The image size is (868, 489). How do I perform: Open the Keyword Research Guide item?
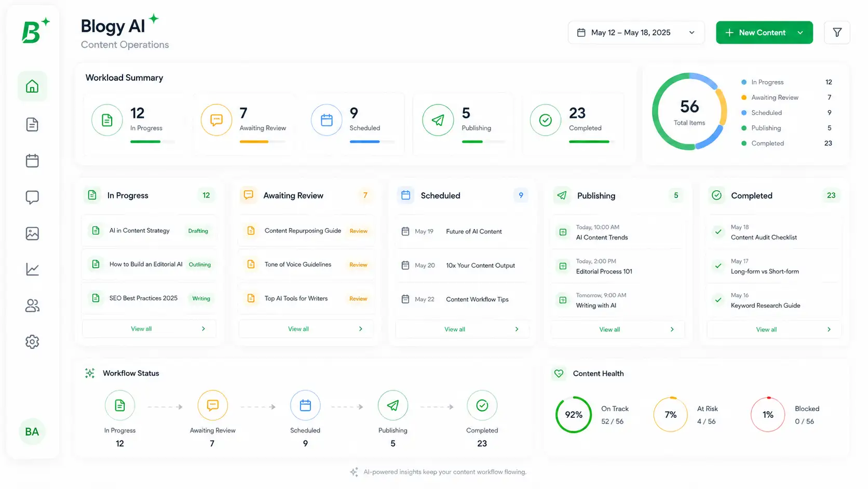coord(774,300)
